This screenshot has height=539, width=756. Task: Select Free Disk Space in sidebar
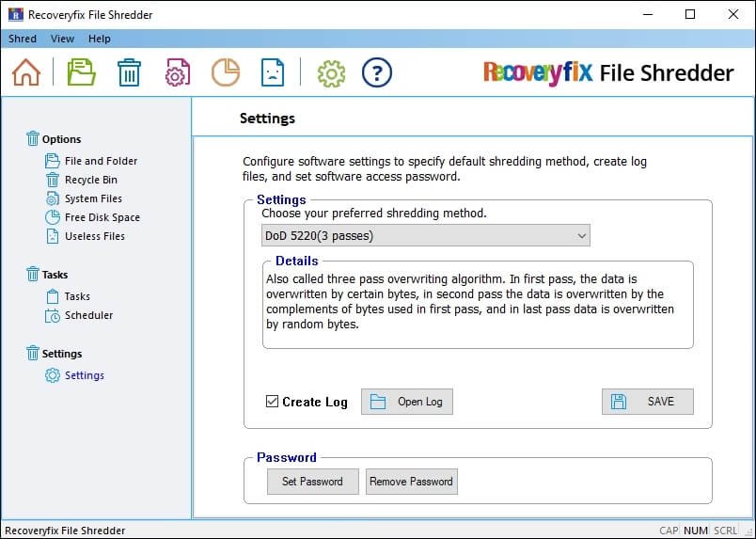click(102, 217)
